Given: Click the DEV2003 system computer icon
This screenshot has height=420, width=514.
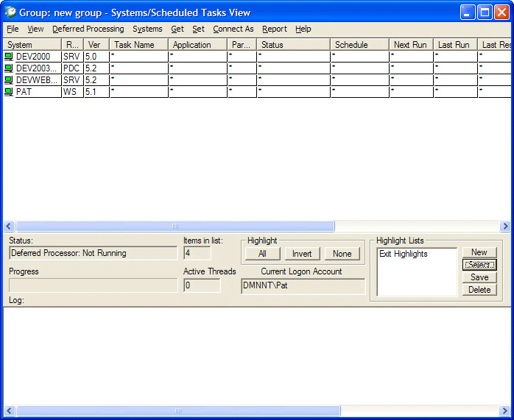Looking at the screenshot, I should pos(9,68).
